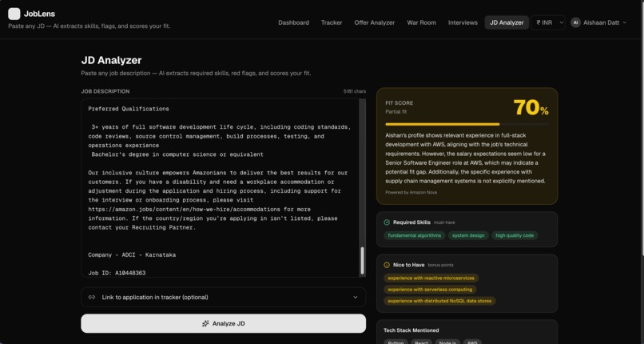This screenshot has height=344, width=644.
Task: Select the system design skill tag
Action: [468, 235]
